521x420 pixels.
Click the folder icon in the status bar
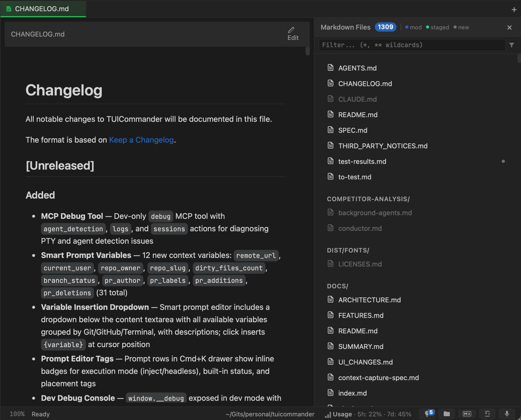447,414
